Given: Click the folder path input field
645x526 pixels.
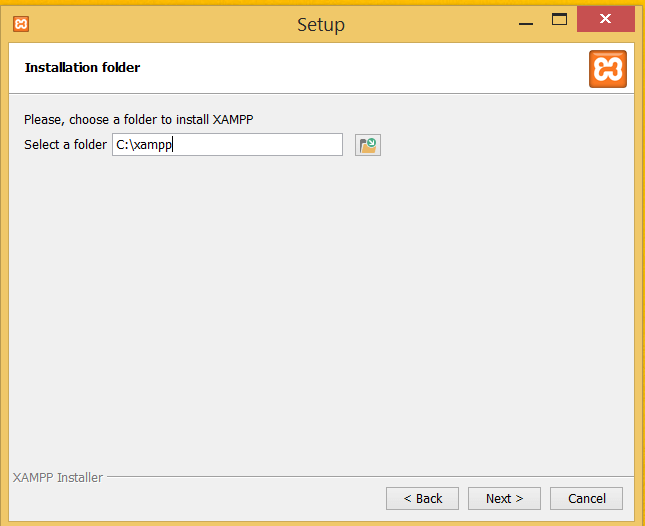Looking at the screenshot, I should coord(227,144).
